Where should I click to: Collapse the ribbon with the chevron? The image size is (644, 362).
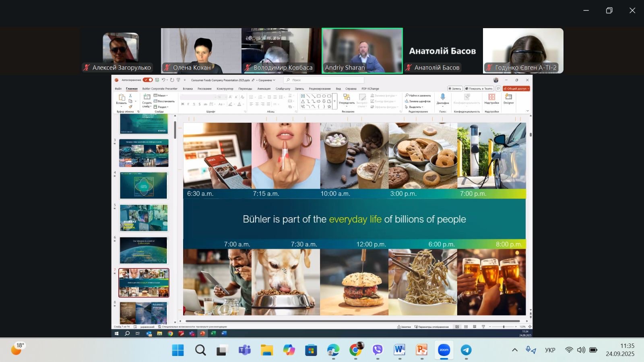(528, 111)
